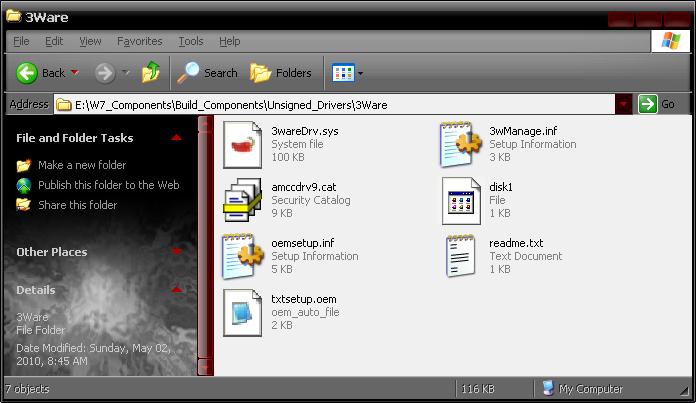Open the Tools menu
696x403 pixels.
pos(190,41)
